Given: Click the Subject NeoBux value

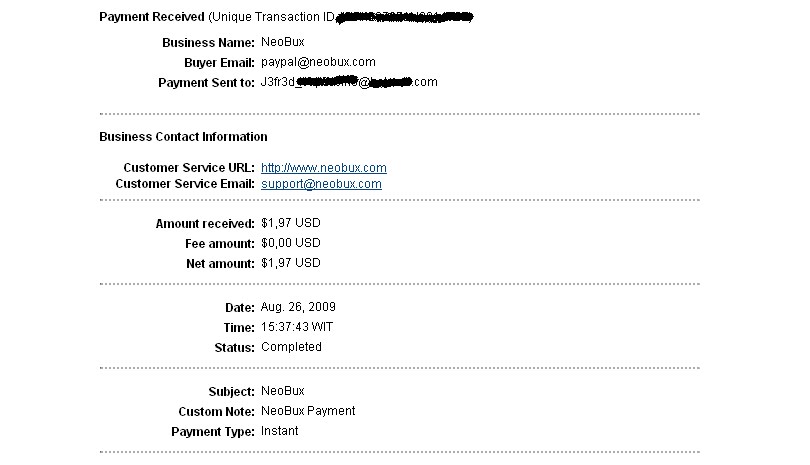Looking at the screenshot, I should pyautogui.click(x=283, y=391).
